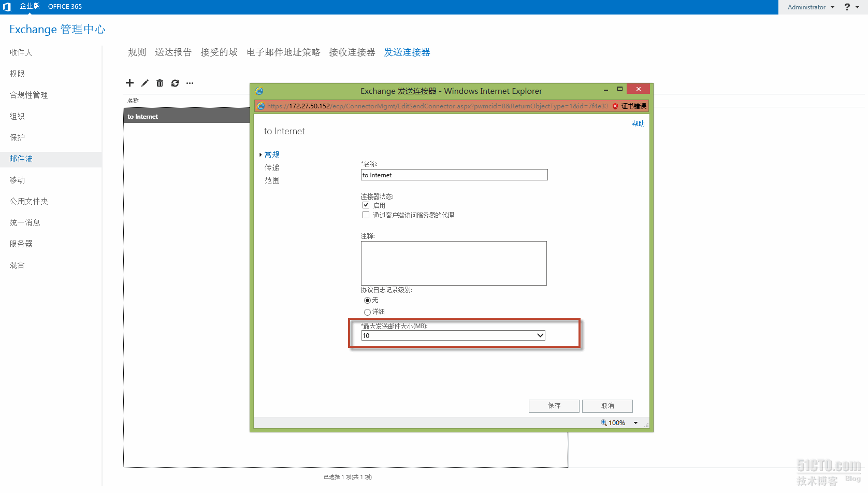
Task: Go to 邮件流 in sidebar
Action: tap(21, 159)
